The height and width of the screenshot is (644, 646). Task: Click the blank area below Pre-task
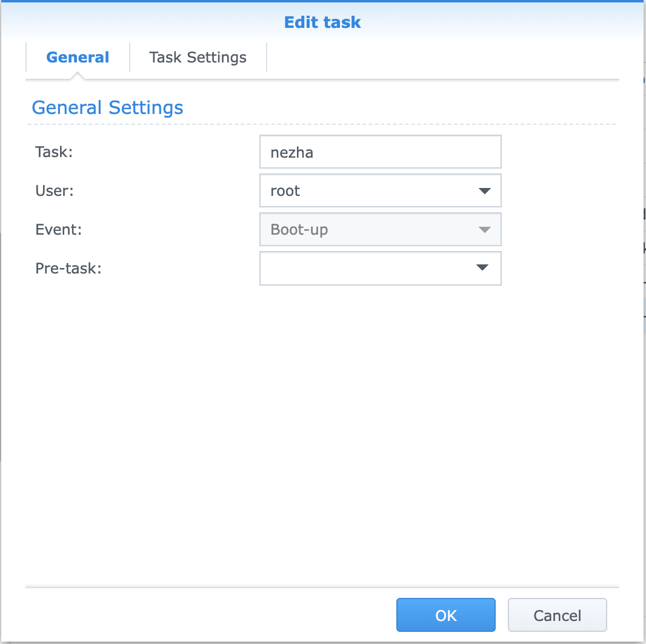click(x=321, y=424)
